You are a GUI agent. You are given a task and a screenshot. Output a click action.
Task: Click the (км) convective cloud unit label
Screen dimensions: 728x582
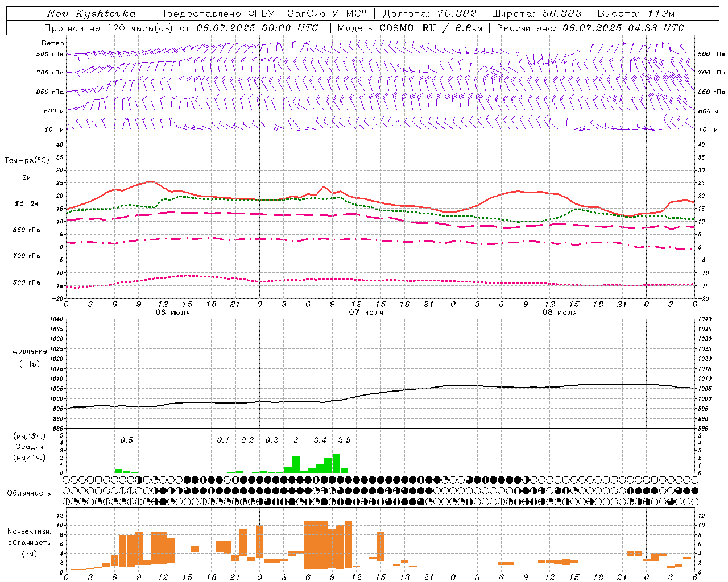[30, 553]
